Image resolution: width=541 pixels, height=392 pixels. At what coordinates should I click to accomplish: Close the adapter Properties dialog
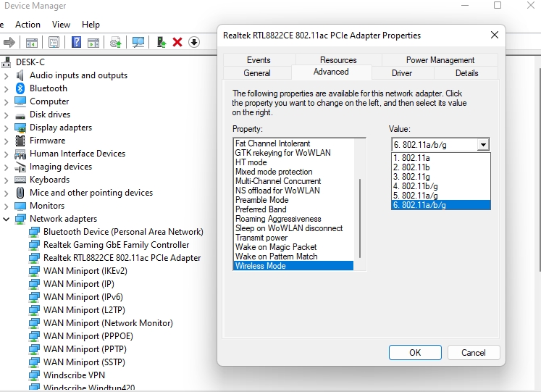pyautogui.click(x=495, y=35)
